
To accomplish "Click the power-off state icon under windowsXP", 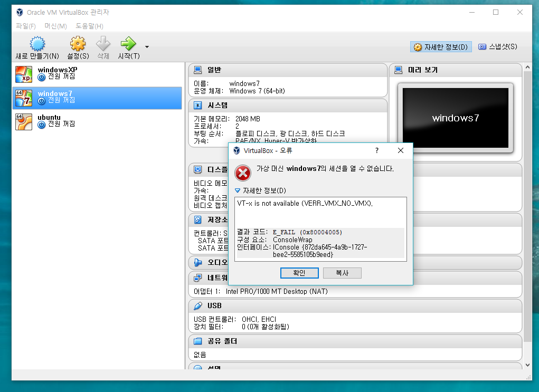I will (x=42, y=78).
